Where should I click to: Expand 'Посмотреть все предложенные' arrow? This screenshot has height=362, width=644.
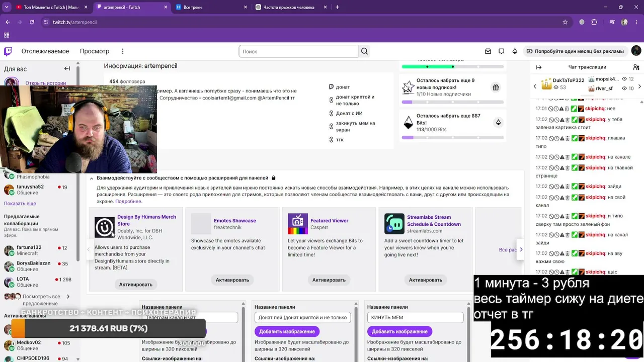point(68,297)
